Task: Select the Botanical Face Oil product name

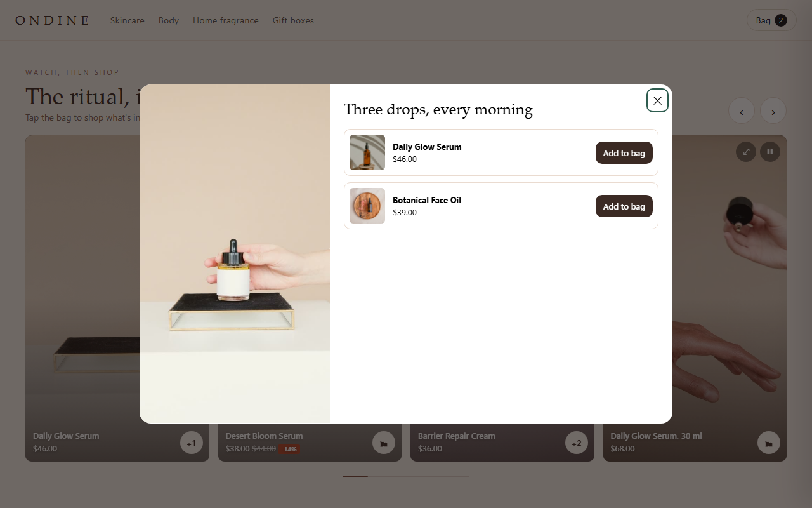Action: pos(427,200)
